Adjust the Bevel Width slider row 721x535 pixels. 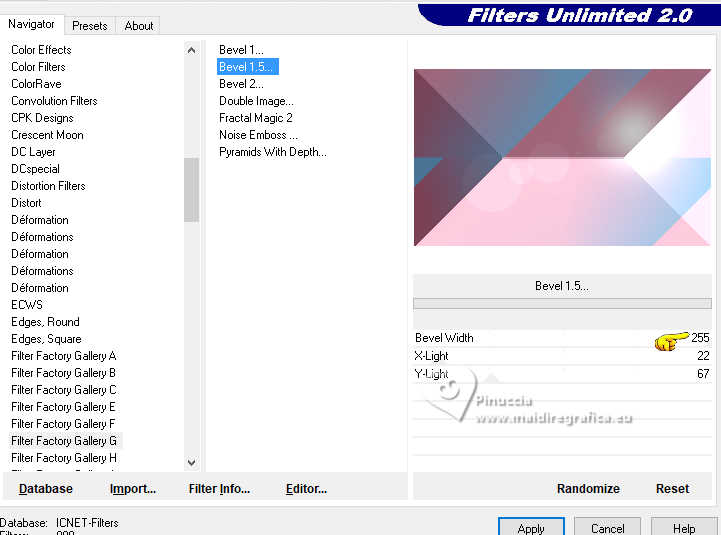562,338
